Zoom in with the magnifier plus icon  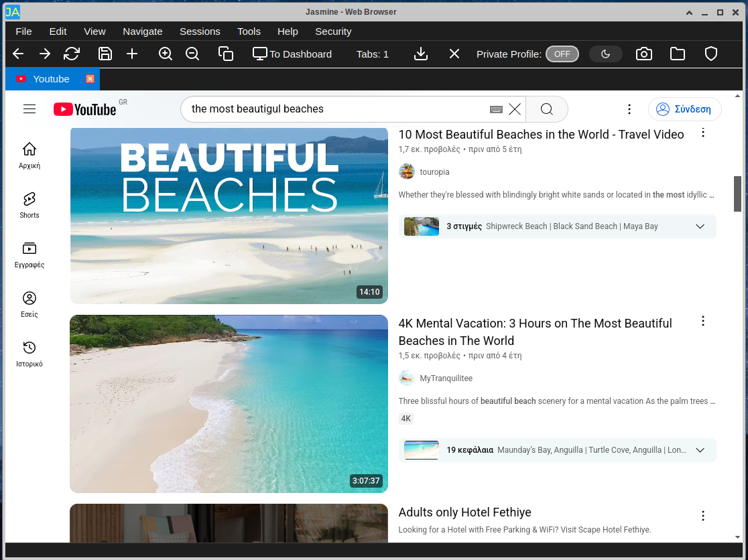coord(166,54)
